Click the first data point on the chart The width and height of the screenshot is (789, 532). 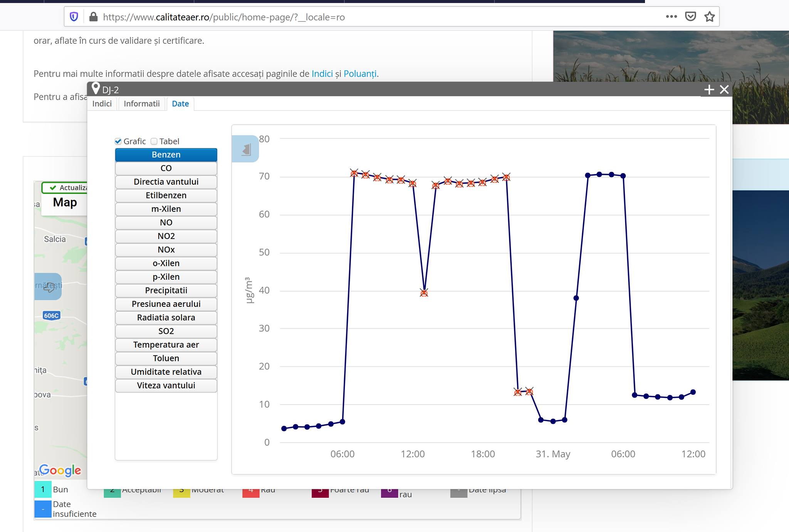284,428
